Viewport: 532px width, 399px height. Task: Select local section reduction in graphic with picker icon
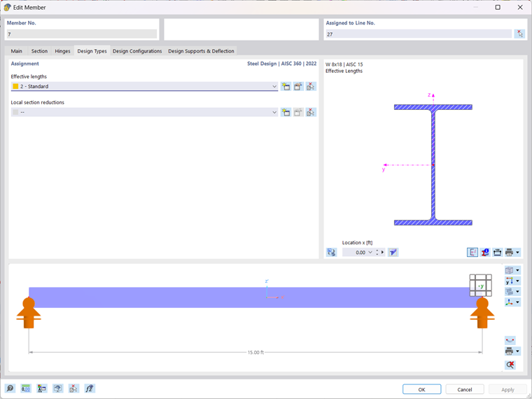(x=310, y=112)
